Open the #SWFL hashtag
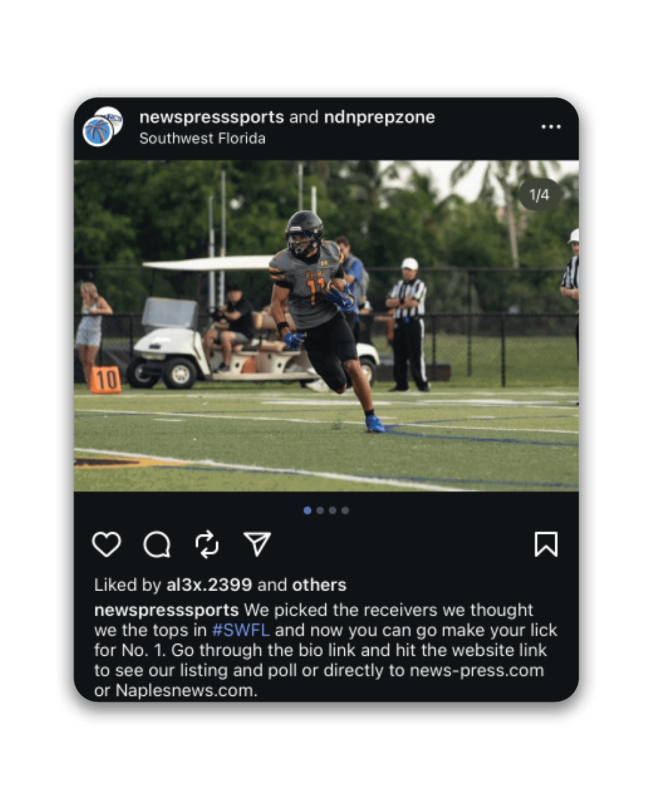This screenshot has width=653, height=812. click(x=241, y=630)
